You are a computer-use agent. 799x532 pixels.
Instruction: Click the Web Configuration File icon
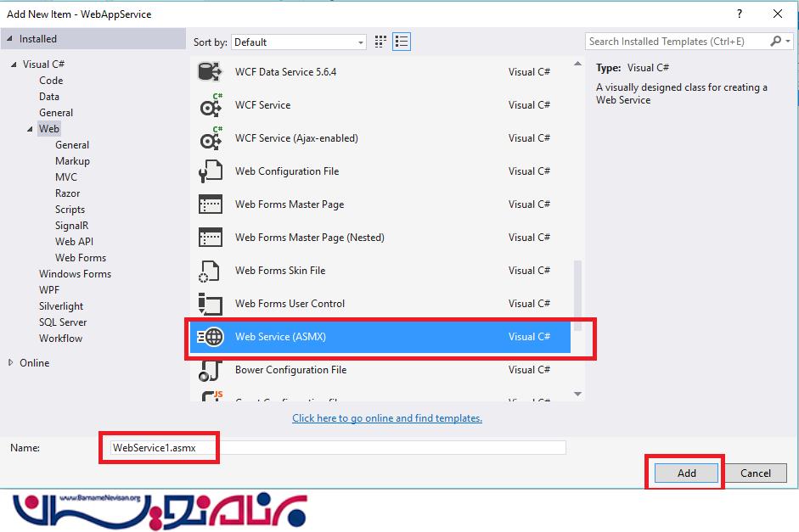click(210, 171)
